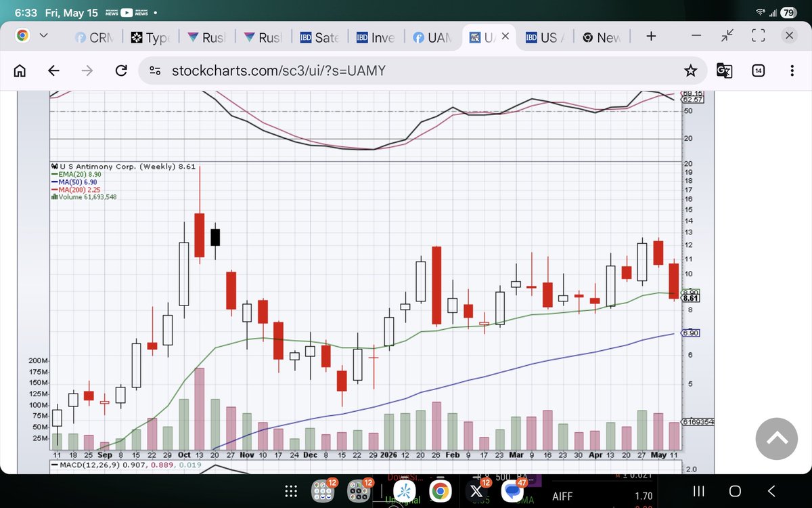Viewport: 812px width, 508px height.
Task: Tap the 6:33 clock in status bar
Action: (26, 12)
